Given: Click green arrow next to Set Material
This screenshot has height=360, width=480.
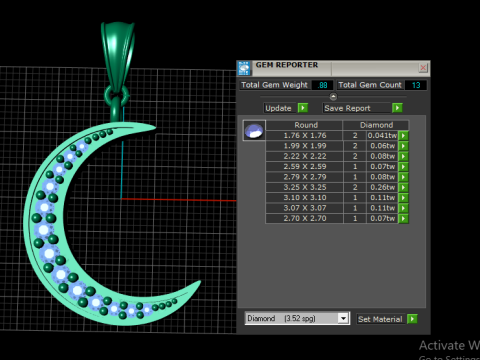Looking at the screenshot, I should (412, 319).
